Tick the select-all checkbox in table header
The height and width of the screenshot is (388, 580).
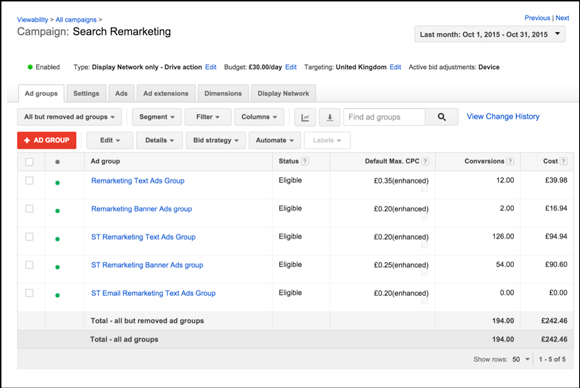point(29,162)
